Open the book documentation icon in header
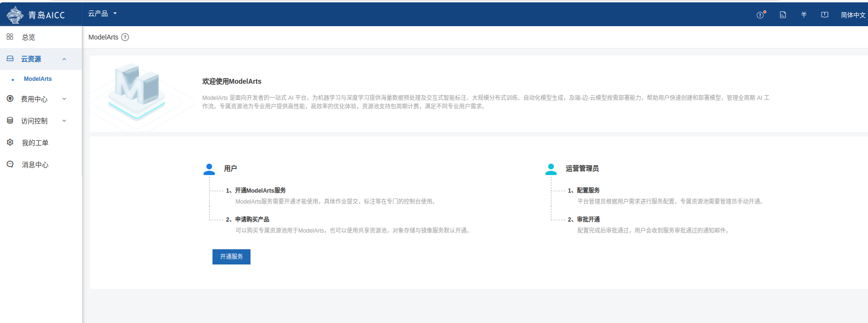 (825, 15)
